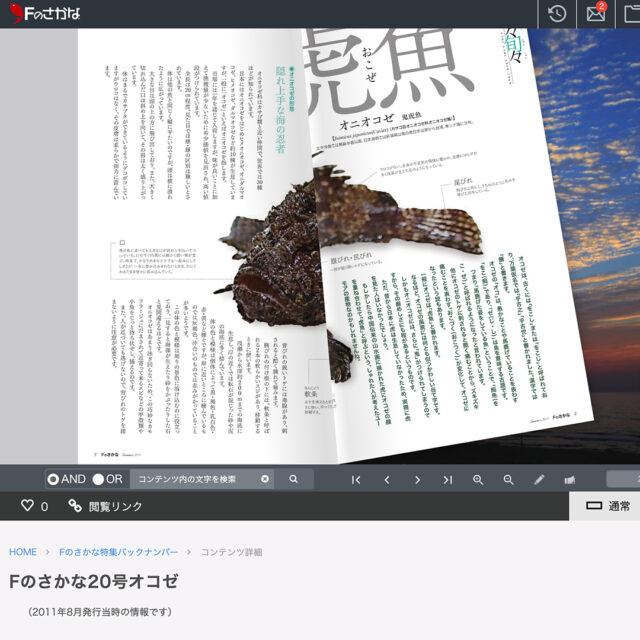Go to the next page
Viewport: 640px width, 640px height.
417,480
